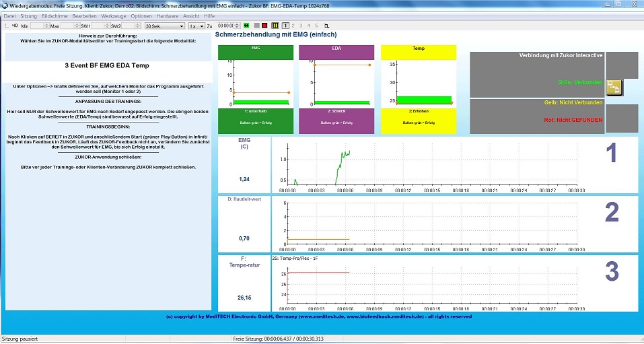Click the SW2 threshold input field
This screenshot has width=644, height=344.
(128, 26)
